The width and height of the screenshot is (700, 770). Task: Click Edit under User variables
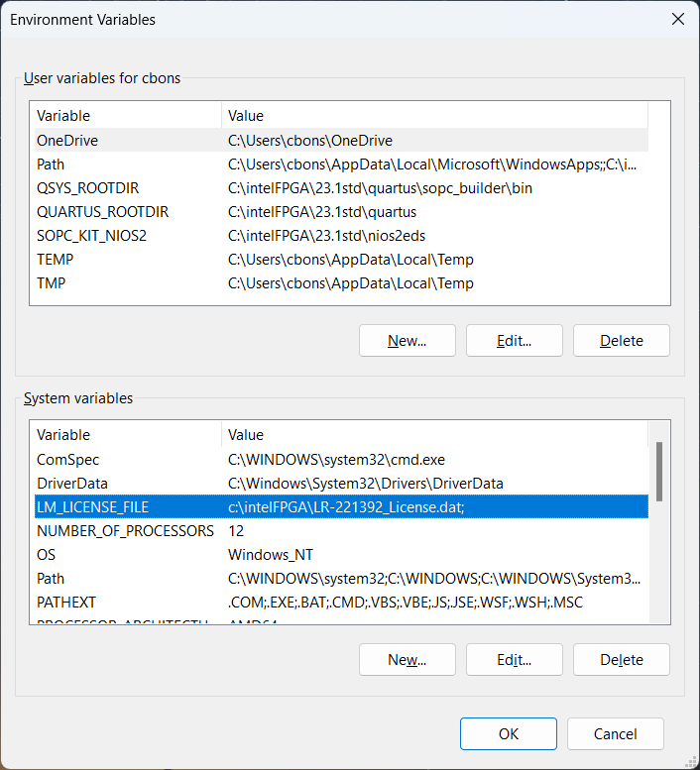pyautogui.click(x=514, y=340)
